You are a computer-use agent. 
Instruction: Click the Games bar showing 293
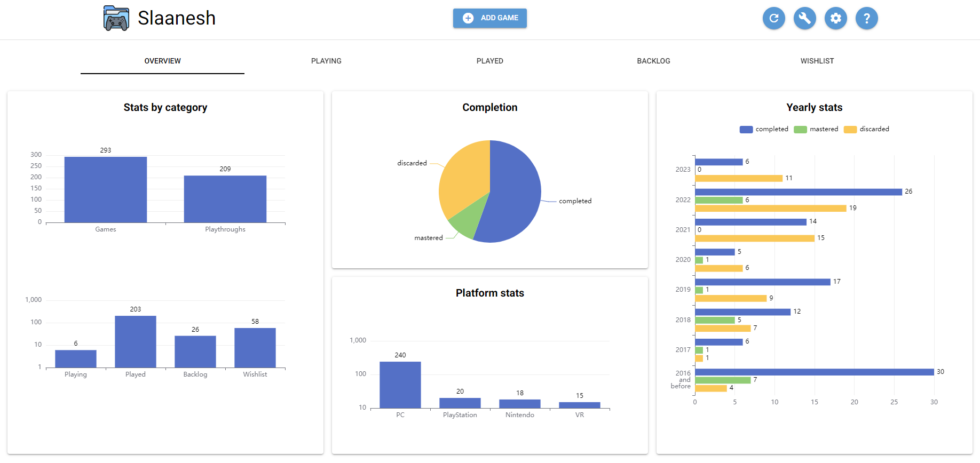click(x=106, y=189)
